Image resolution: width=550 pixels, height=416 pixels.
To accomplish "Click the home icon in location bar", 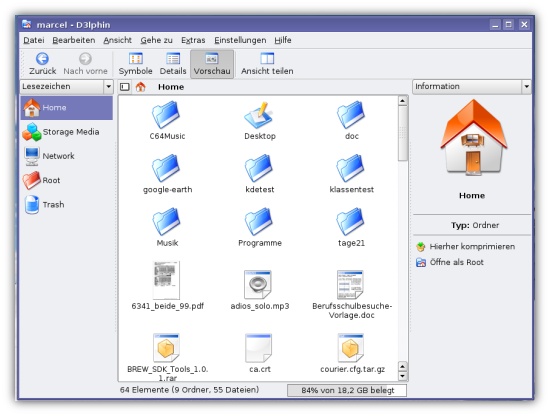I will click(x=141, y=87).
